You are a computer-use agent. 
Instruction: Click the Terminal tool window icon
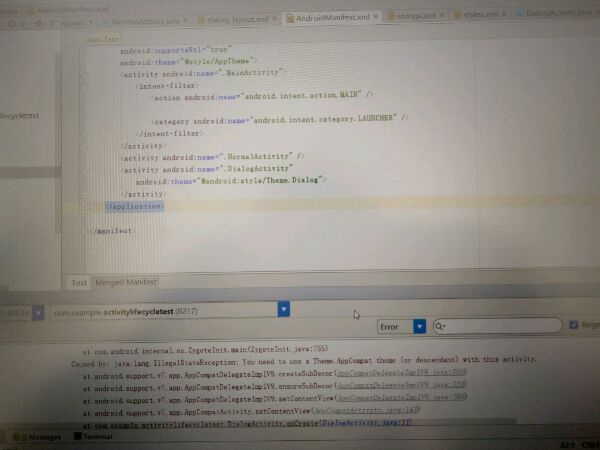pos(77,436)
